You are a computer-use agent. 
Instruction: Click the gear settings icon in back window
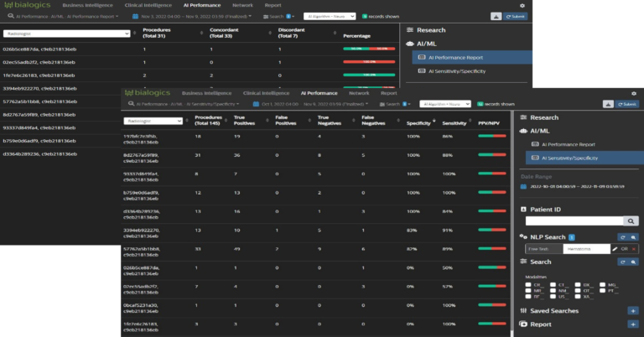coord(522,6)
